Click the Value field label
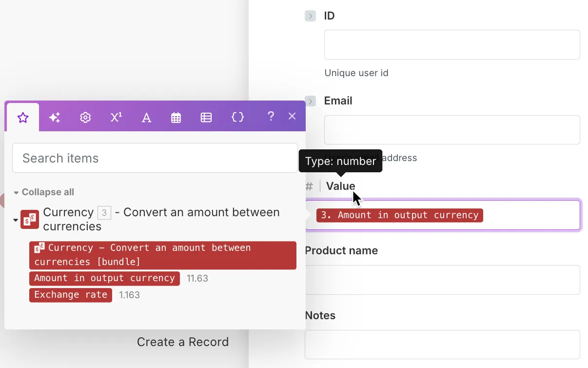 click(x=341, y=186)
